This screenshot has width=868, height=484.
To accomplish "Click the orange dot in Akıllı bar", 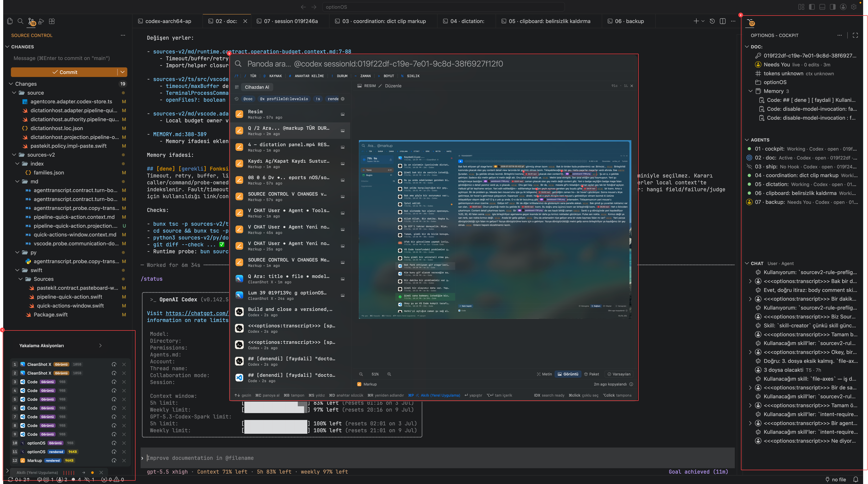I will [x=92, y=473].
